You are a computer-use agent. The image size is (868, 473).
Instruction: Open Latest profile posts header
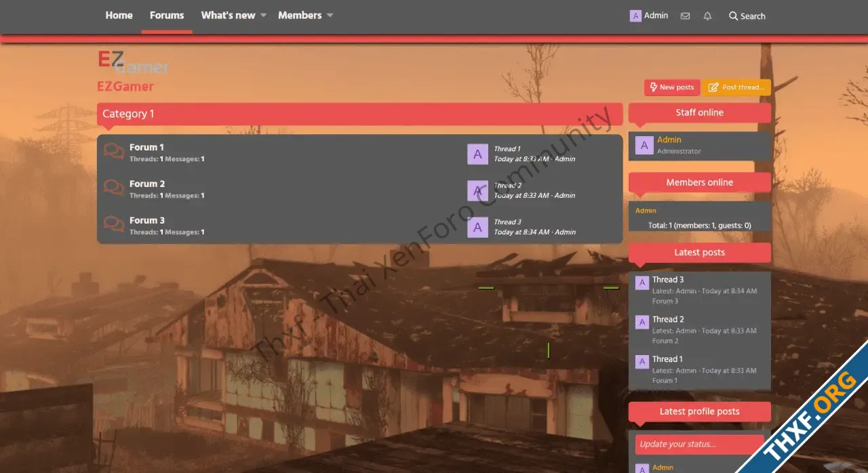(699, 411)
